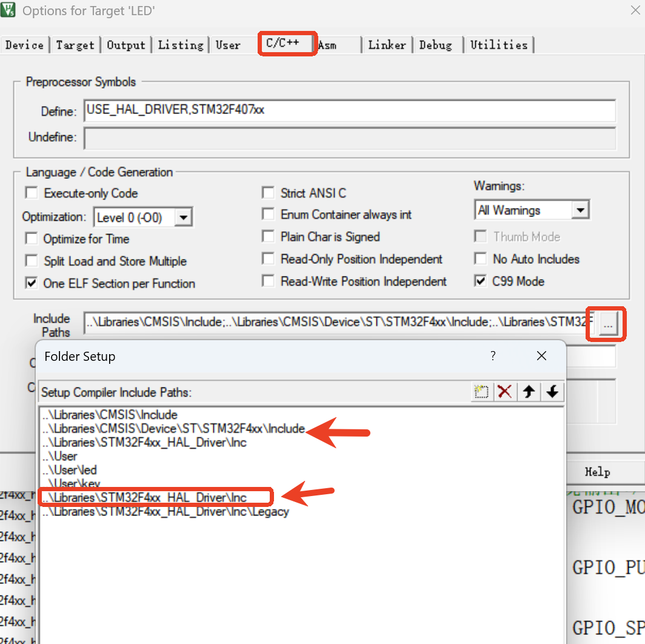Screen dimensions: 645x644
Task: Open context help via the question mark icon
Action: (493, 356)
